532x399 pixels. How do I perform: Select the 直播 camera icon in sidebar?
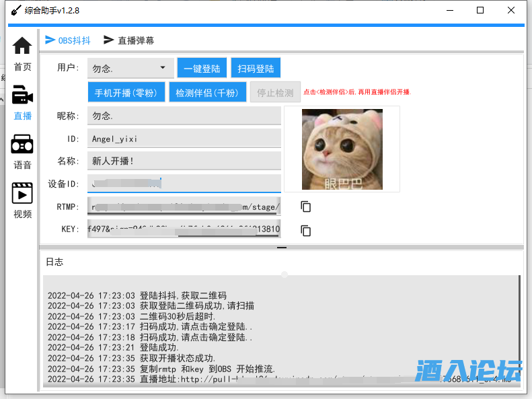22,95
